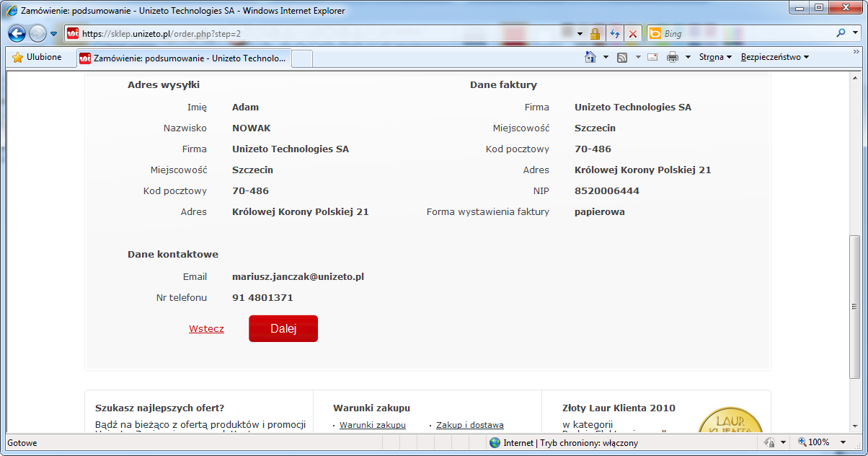
Task: Click the phone number 91 4801371
Action: tap(262, 298)
